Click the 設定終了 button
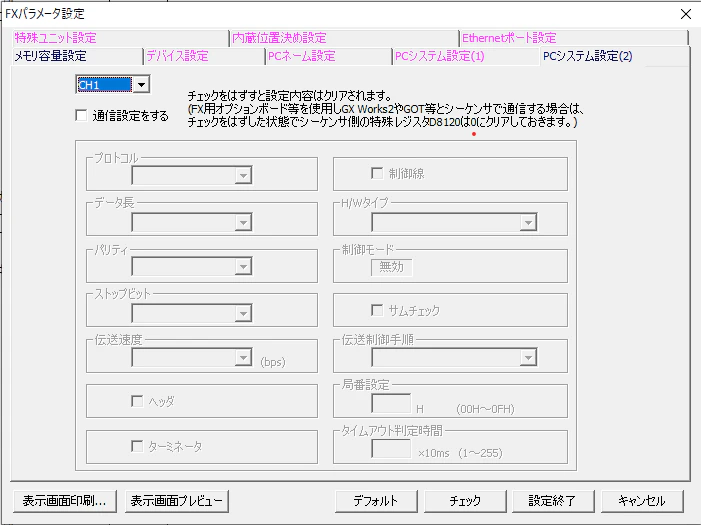Screen dimensions: 701x525 (x=553, y=501)
